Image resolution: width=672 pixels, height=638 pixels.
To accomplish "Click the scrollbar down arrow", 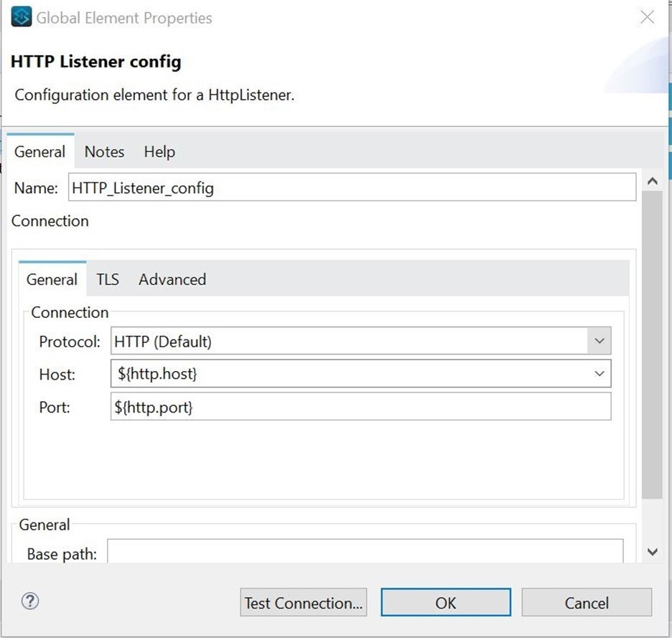I will tap(652, 552).
